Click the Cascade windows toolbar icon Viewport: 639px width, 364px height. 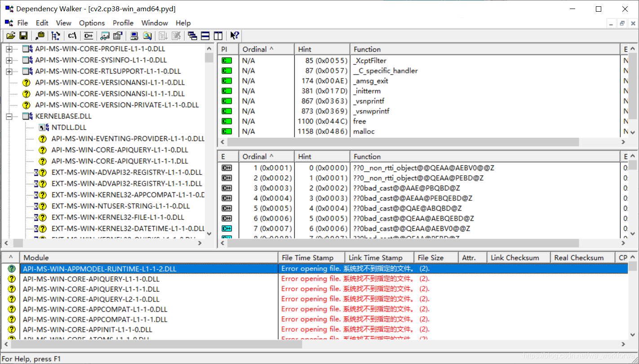(192, 36)
